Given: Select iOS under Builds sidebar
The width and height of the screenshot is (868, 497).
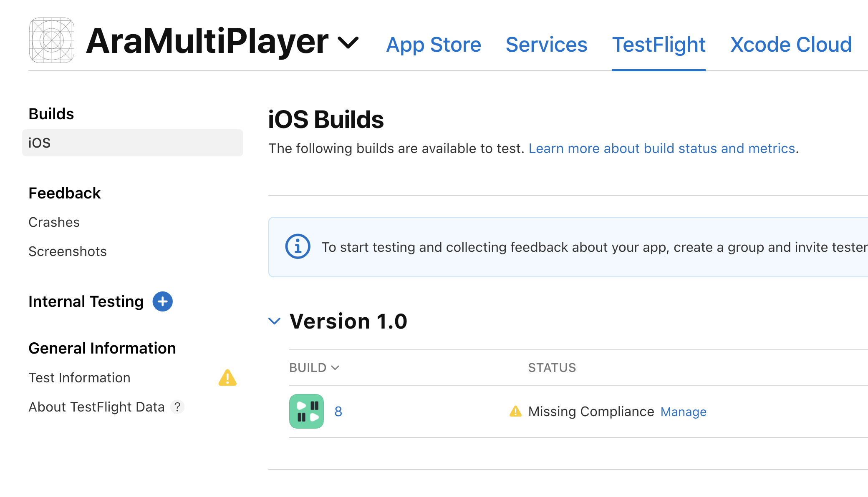Looking at the screenshot, I should point(132,143).
